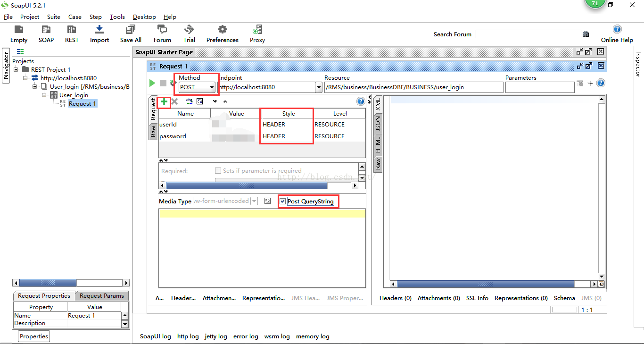
Task: Click the grey stop request button
Action: click(163, 83)
